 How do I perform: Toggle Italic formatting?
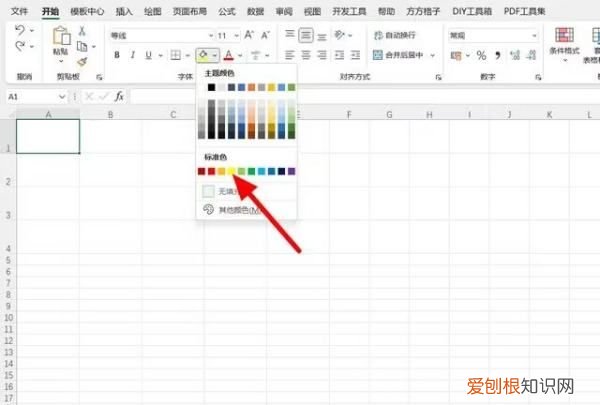(132, 55)
